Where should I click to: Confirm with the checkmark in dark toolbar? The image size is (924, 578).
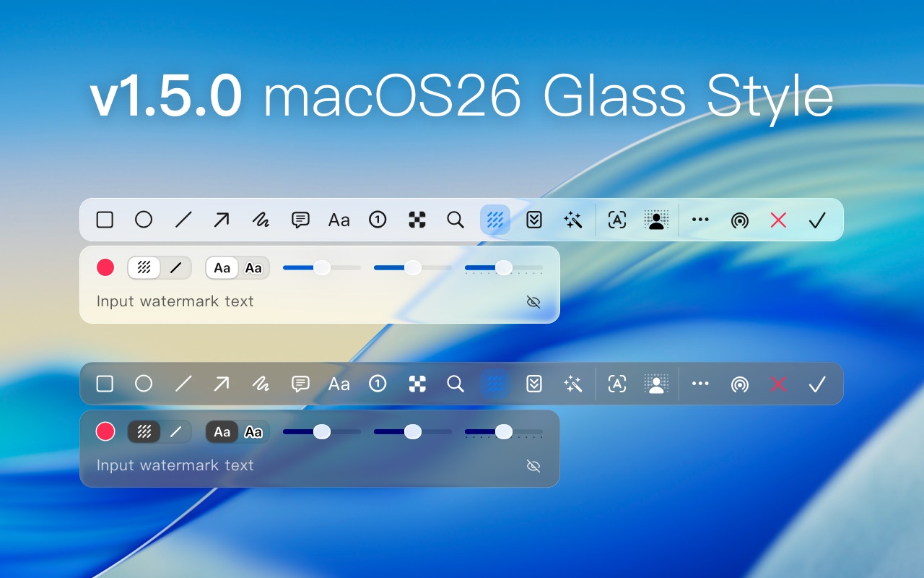tap(817, 384)
